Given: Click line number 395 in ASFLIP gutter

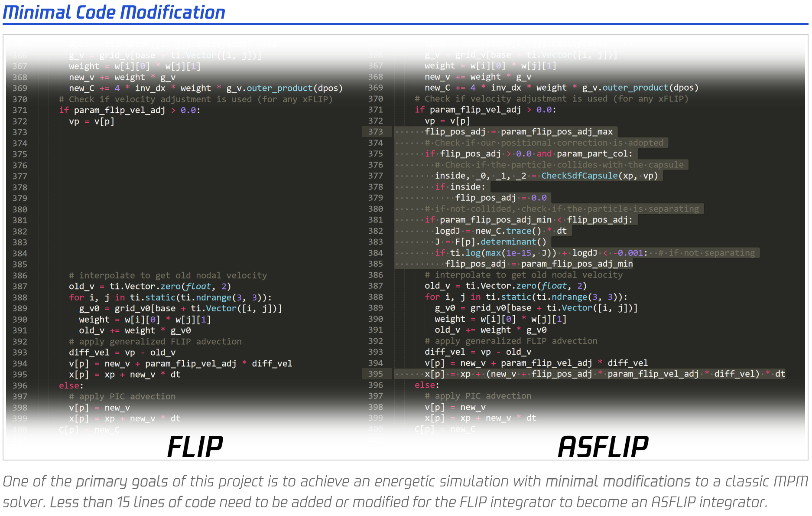Looking at the screenshot, I should point(377,373).
